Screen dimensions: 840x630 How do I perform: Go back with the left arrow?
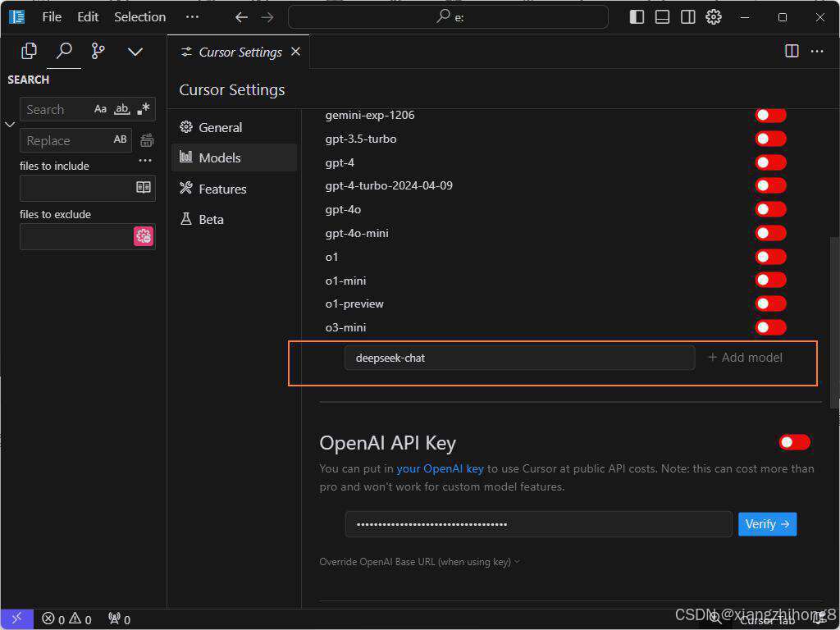pos(242,18)
